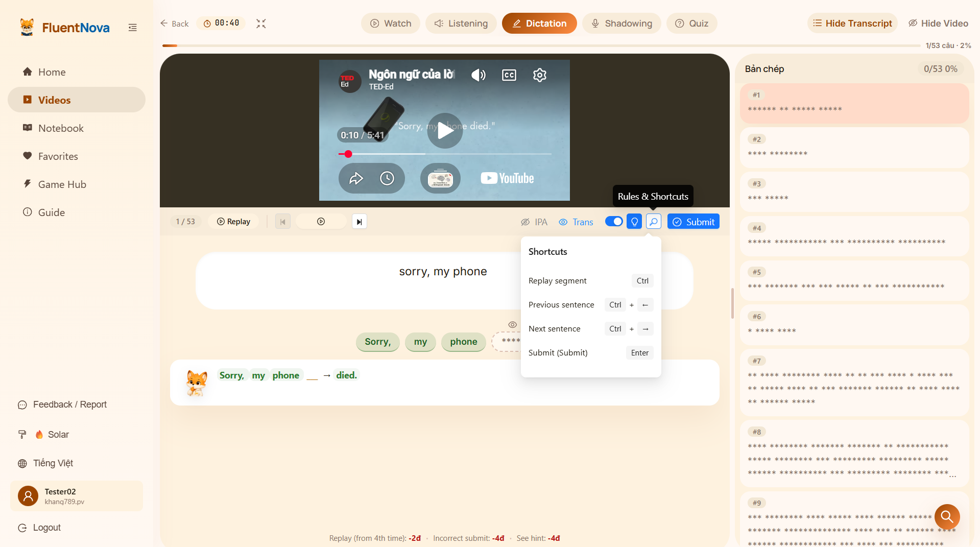Viewport: 980px width, 547px height.
Task: Click the 'Sorry,' word chip
Action: [378, 342]
